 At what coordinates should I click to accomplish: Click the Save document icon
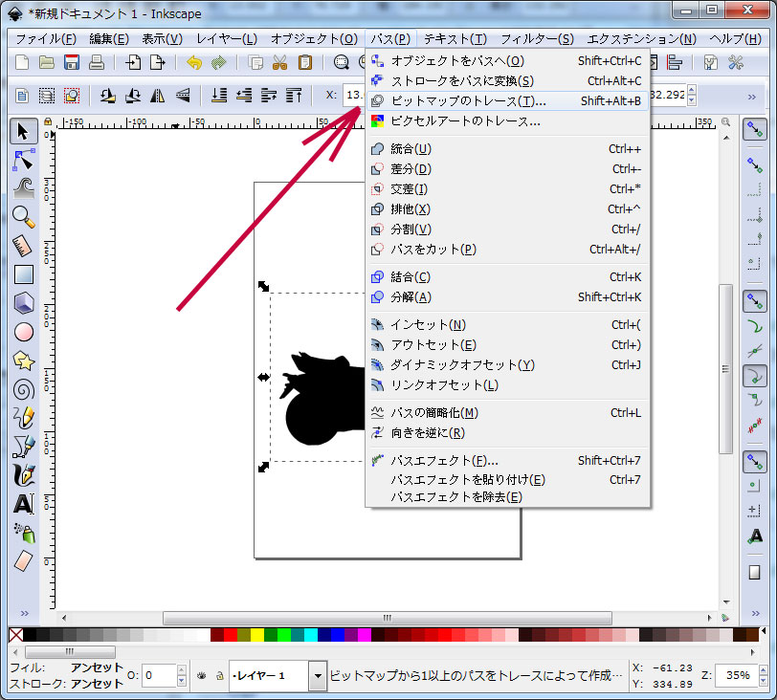click(72, 63)
